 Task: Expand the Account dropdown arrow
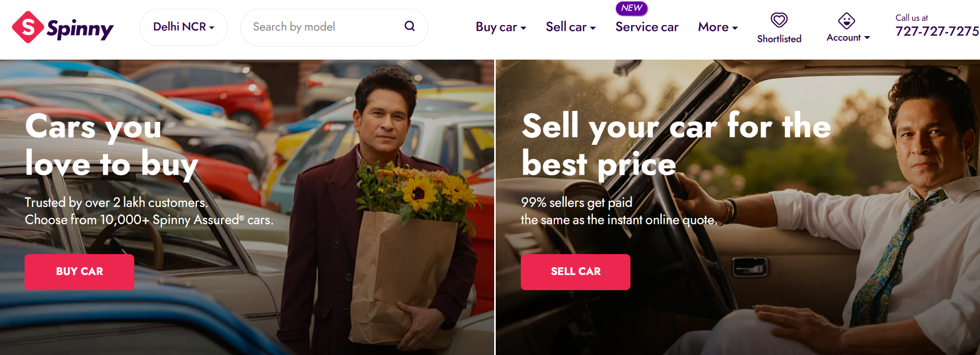point(867,38)
